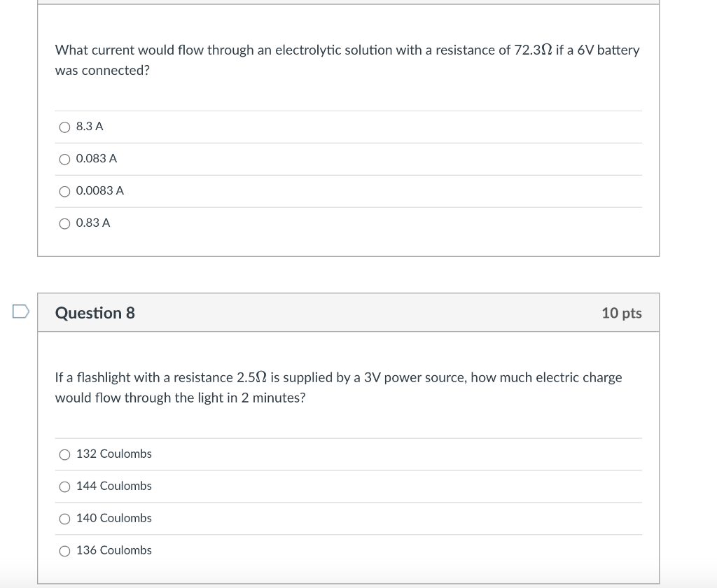This screenshot has width=717, height=588.
Task: Select the 8.3 A radio button
Action: [64, 127]
